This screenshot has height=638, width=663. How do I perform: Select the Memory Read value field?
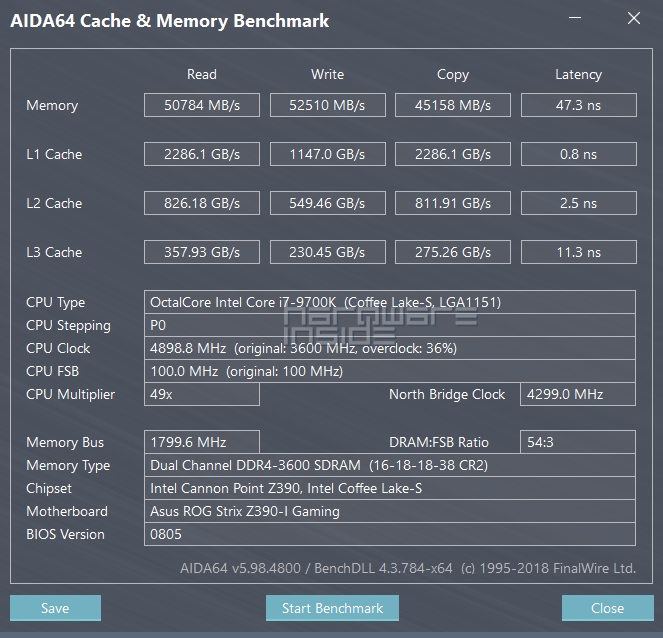click(x=202, y=105)
